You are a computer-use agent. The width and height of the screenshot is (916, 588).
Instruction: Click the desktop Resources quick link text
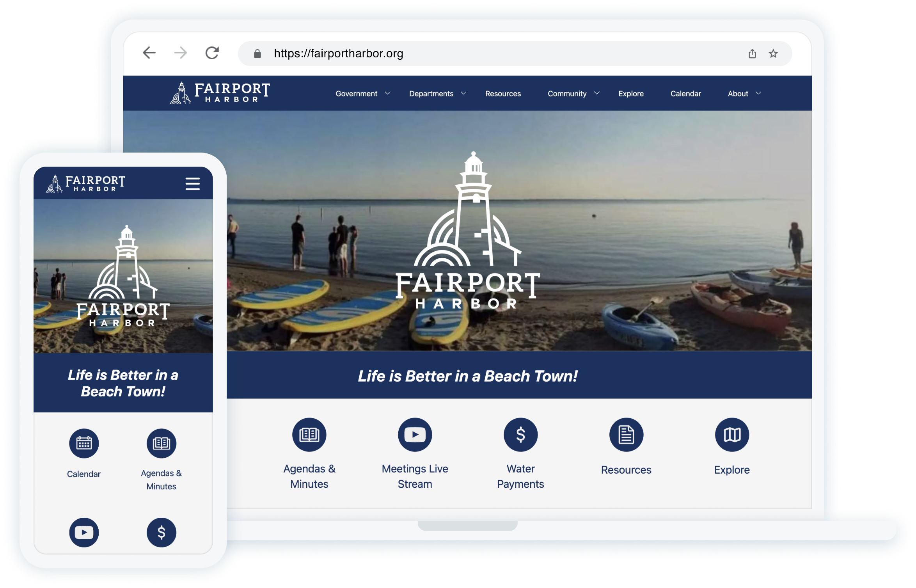click(627, 470)
